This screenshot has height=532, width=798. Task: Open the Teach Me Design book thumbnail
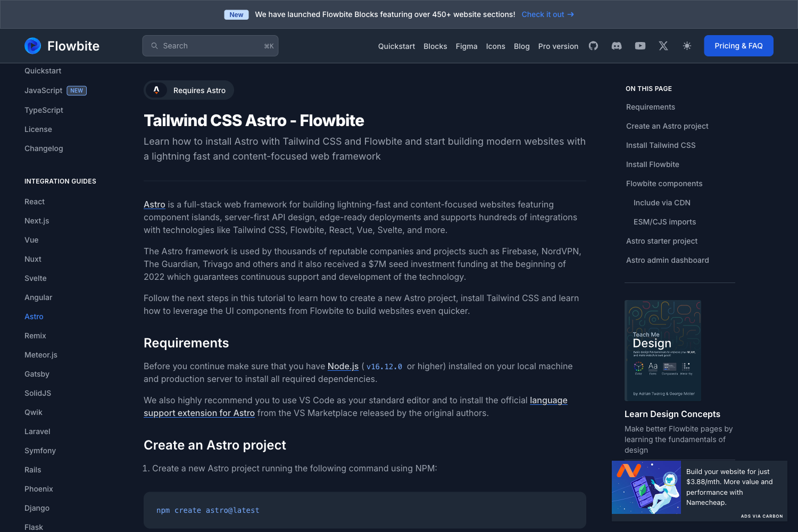663,350
